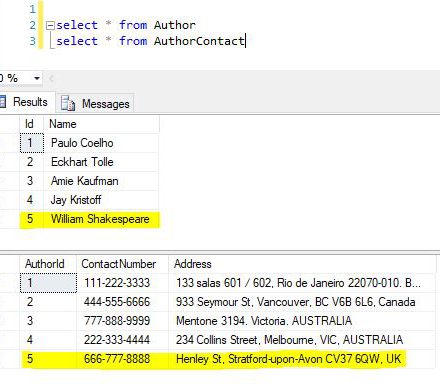This screenshot has width=440, height=387.
Task: Click contact number 222-333-4444
Action: click(x=122, y=340)
